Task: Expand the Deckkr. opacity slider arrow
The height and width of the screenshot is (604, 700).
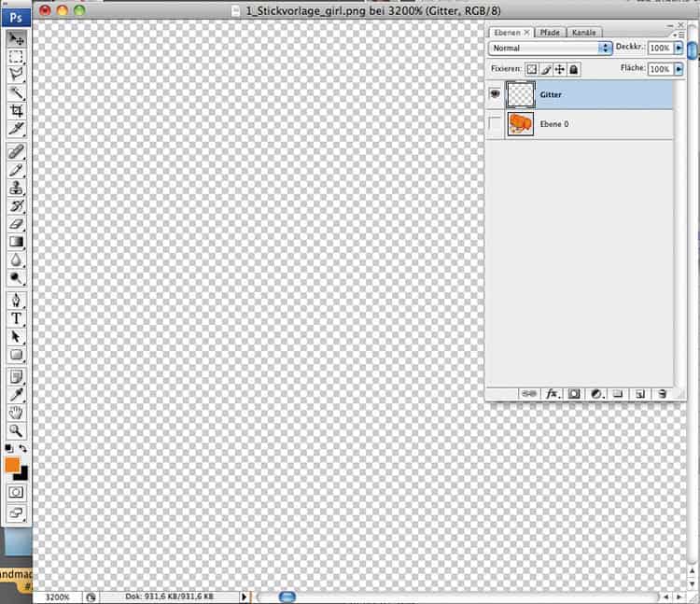Action: click(x=679, y=48)
